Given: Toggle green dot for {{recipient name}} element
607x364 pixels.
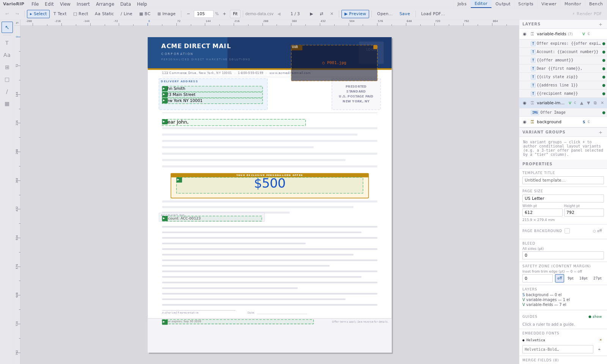Looking at the screenshot, I should pyautogui.click(x=604, y=94).
